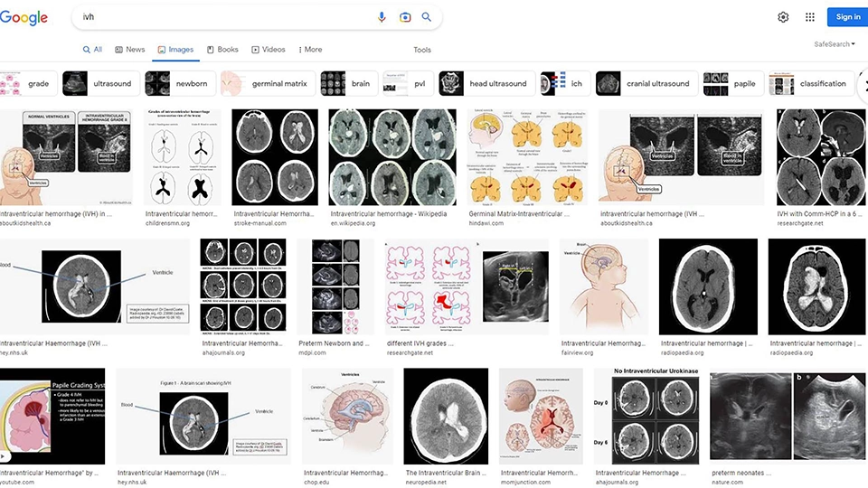The width and height of the screenshot is (868, 488).
Task: Select the 'brain' filter chip
Action: (x=349, y=83)
